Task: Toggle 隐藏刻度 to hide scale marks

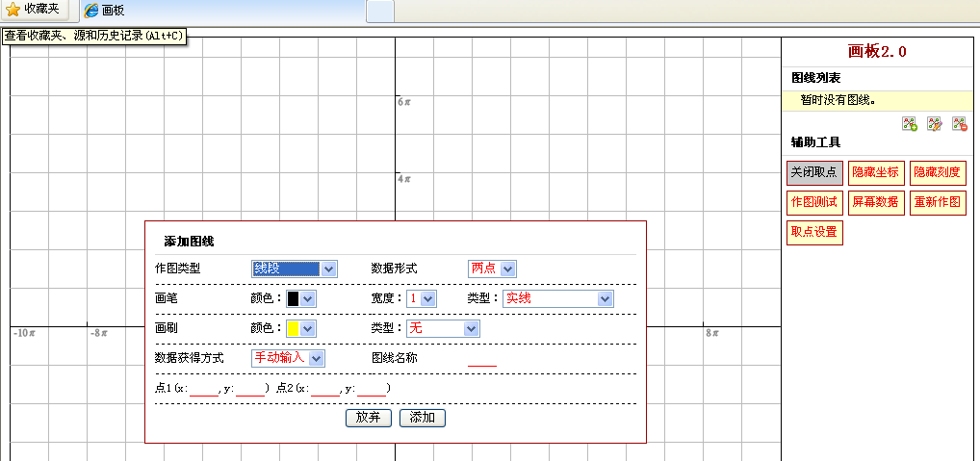Action: point(938,172)
